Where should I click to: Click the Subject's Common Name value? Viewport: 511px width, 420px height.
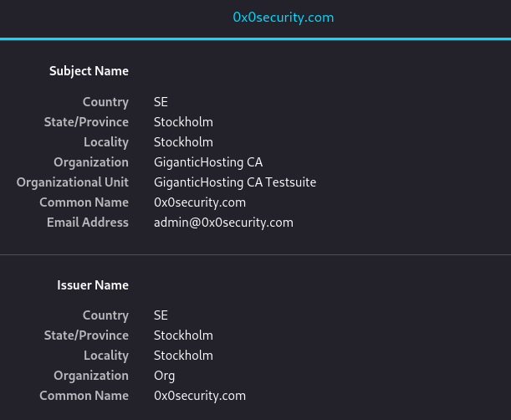click(x=200, y=202)
